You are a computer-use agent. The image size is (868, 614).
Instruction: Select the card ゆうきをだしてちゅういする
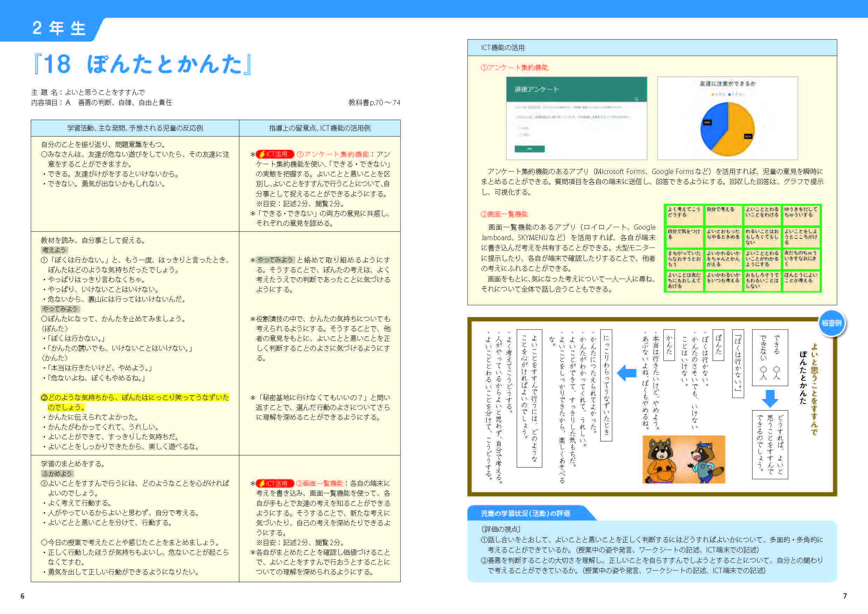pos(801,215)
